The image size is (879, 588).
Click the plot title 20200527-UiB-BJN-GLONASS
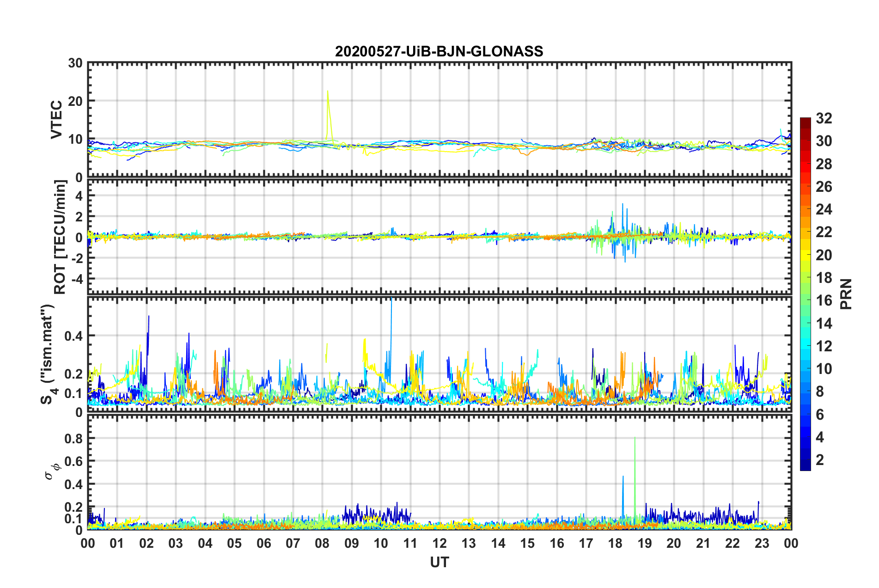click(439, 51)
